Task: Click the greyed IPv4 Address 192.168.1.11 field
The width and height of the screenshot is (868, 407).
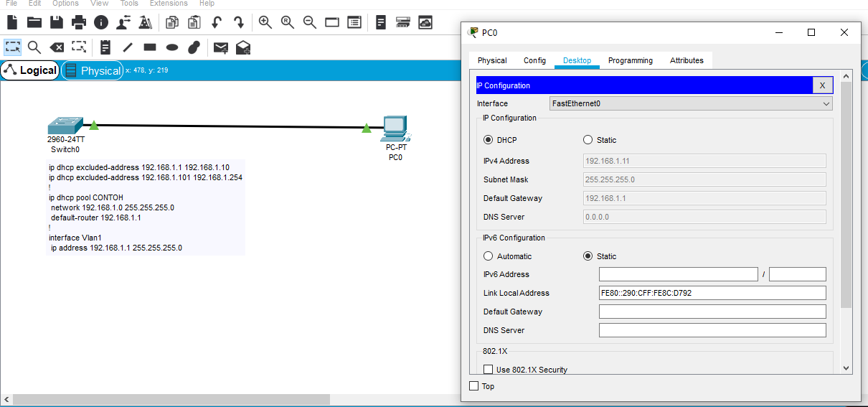Action: (704, 161)
